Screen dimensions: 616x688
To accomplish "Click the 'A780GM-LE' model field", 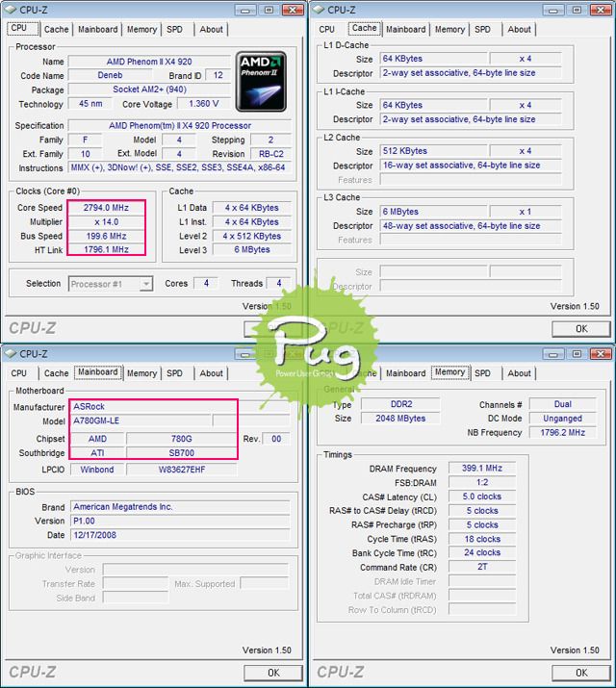I will pos(141,420).
